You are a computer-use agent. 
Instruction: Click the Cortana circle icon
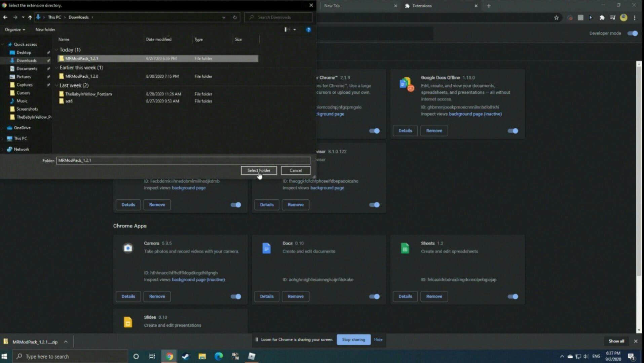coord(136,356)
